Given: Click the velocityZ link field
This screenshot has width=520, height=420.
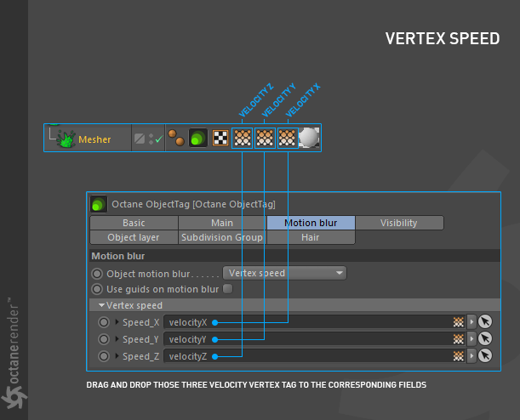Looking at the screenshot, I should point(315,356).
